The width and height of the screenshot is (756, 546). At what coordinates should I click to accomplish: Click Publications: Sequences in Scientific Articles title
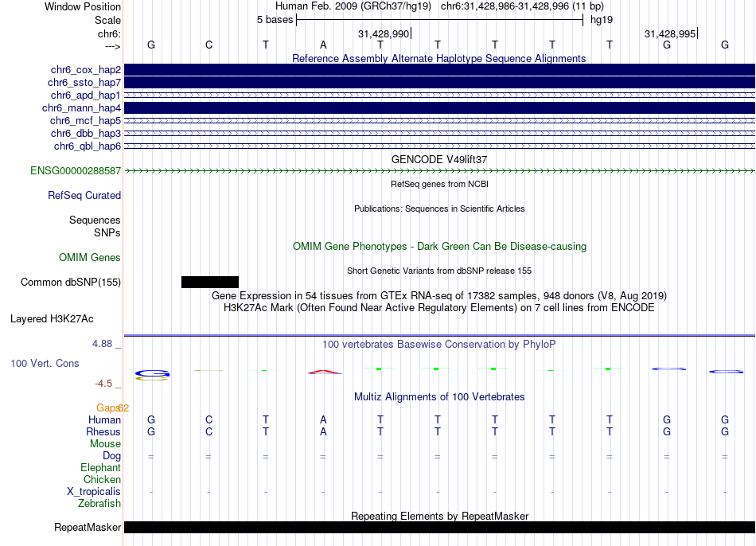click(x=439, y=209)
